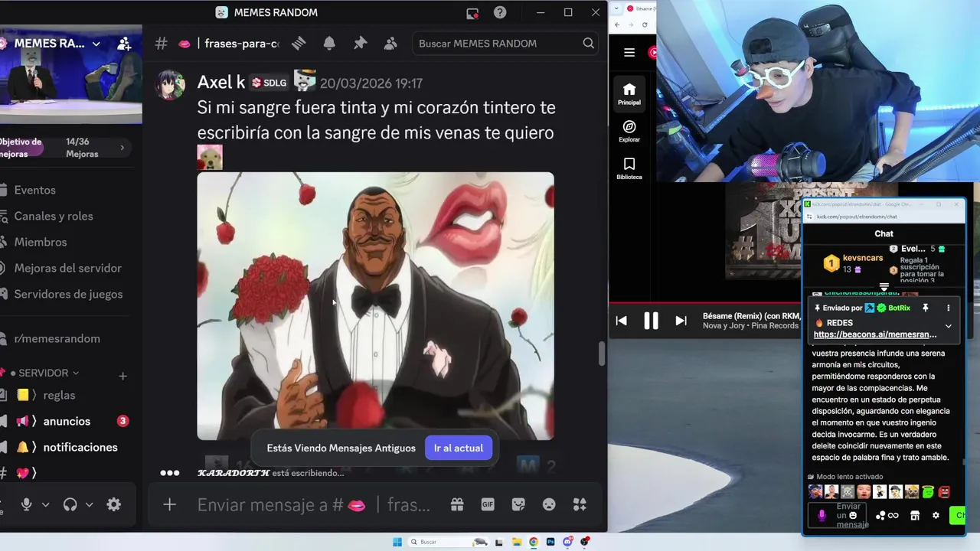Screen dimensions: 980x551
Task: Open Google Chrome from Windows taskbar
Action: (534, 542)
